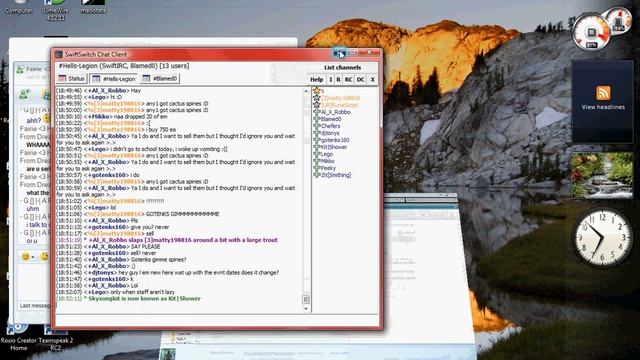Click the add contact icon in messenger

[24, 95]
